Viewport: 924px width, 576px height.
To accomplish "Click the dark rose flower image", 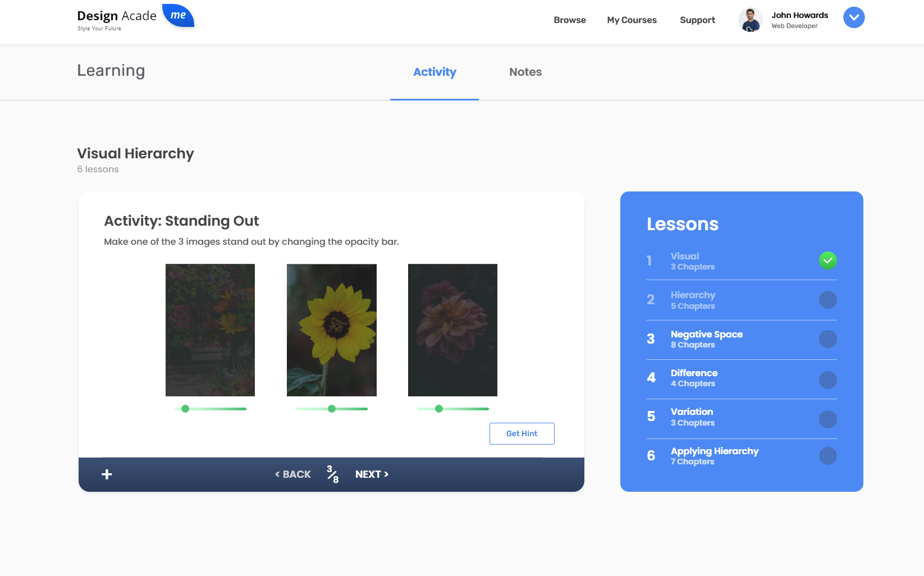I will coord(452,330).
